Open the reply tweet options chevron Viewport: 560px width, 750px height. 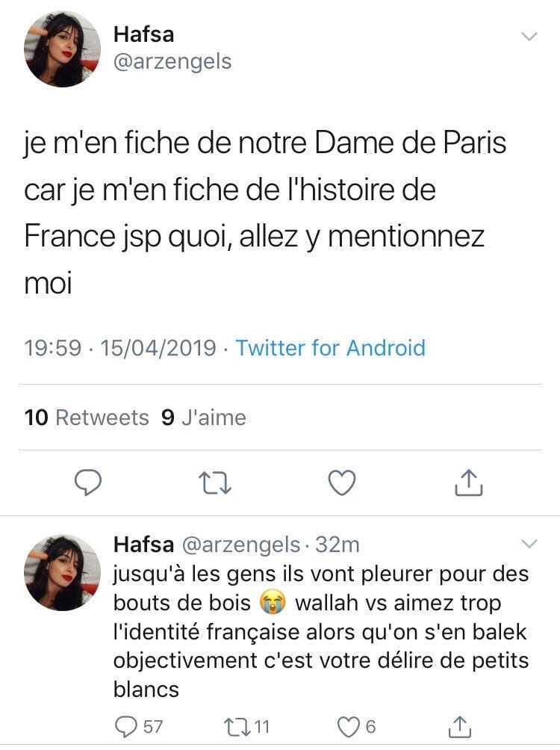pos(529,544)
